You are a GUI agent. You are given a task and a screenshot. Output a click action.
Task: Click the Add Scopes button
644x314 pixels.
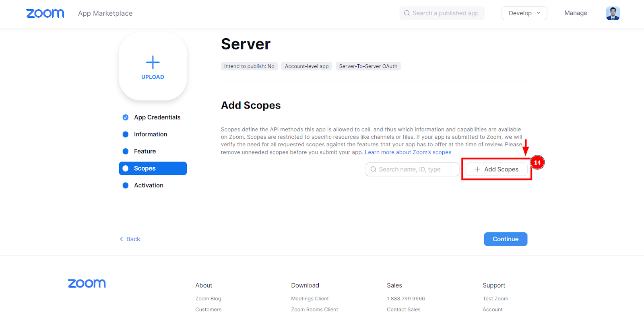pyautogui.click(x=496, y=169)
